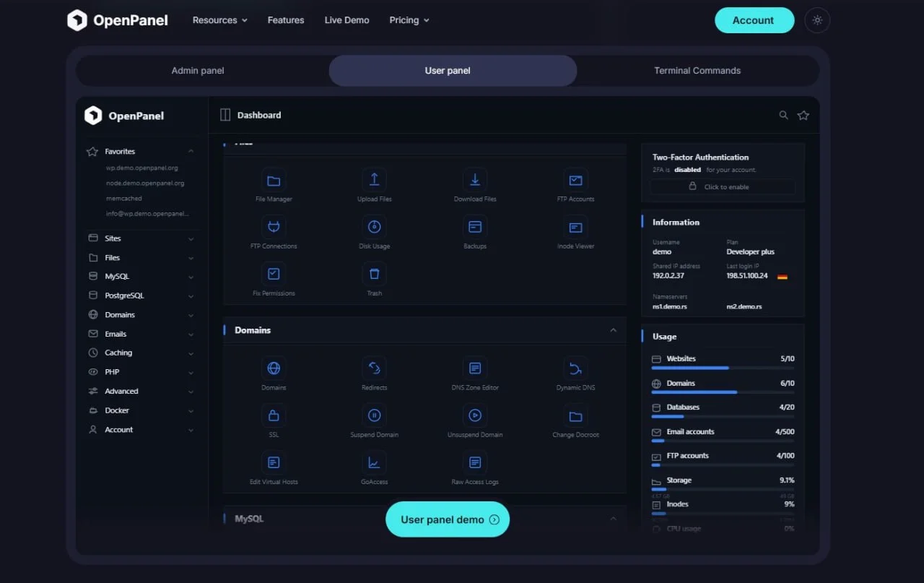The image size is (924, 583).
Task: Open the Dynamic DNS icon
Action: tap(575, 368)
